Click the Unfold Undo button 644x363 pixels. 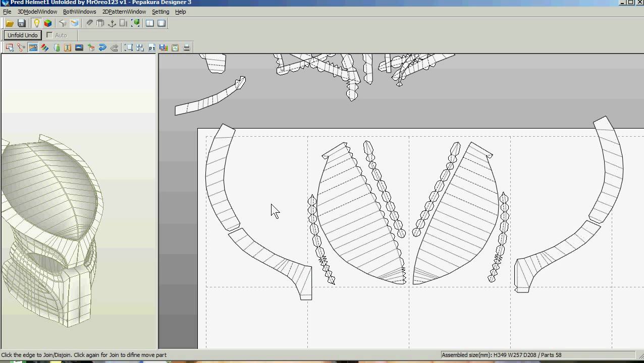pyautogui.click(x=23, y=35)
